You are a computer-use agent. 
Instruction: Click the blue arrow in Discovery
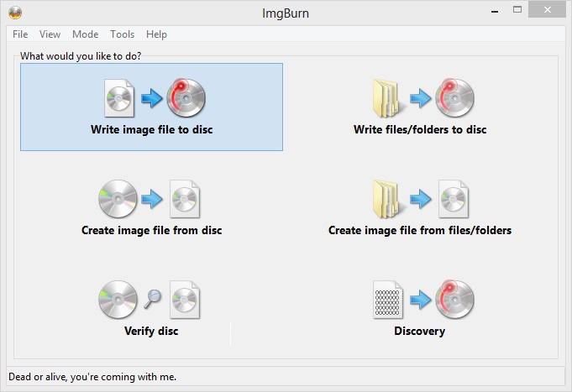420,300
